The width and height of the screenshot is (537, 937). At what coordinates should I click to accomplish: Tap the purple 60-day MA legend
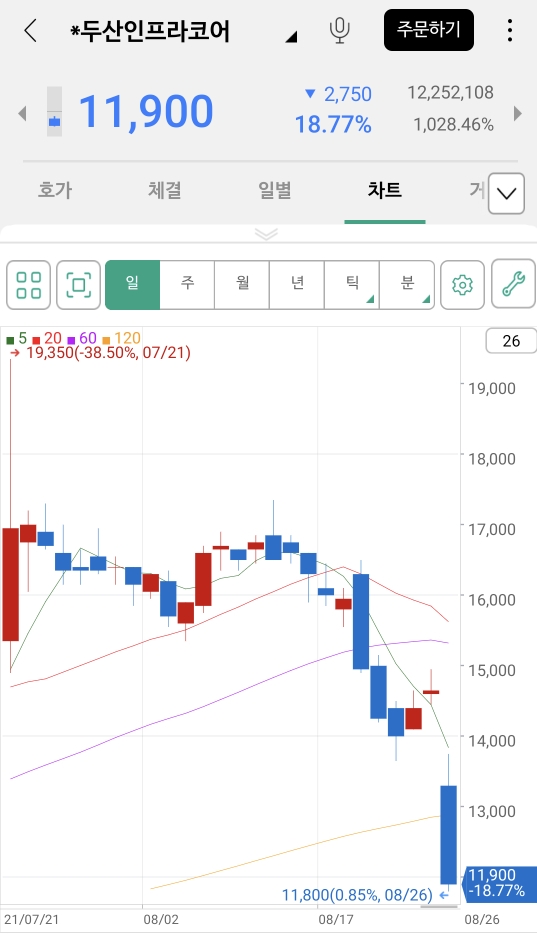pos(82,338)
